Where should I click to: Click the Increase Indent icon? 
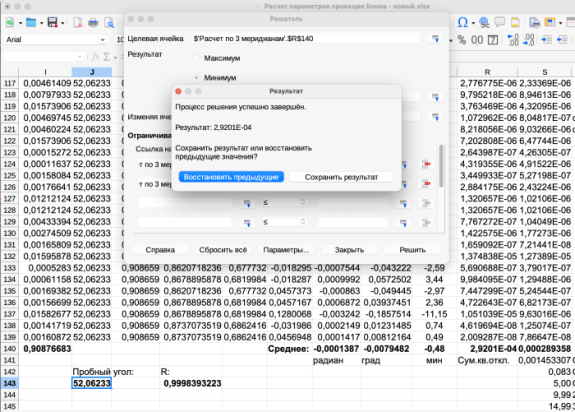[x=546, y=40]
